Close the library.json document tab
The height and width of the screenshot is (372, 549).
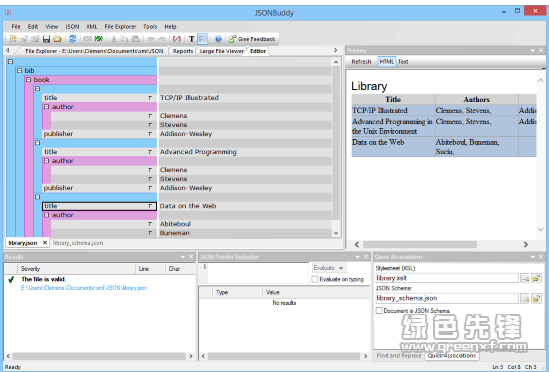pyautogui.click(x=45, y=243)
